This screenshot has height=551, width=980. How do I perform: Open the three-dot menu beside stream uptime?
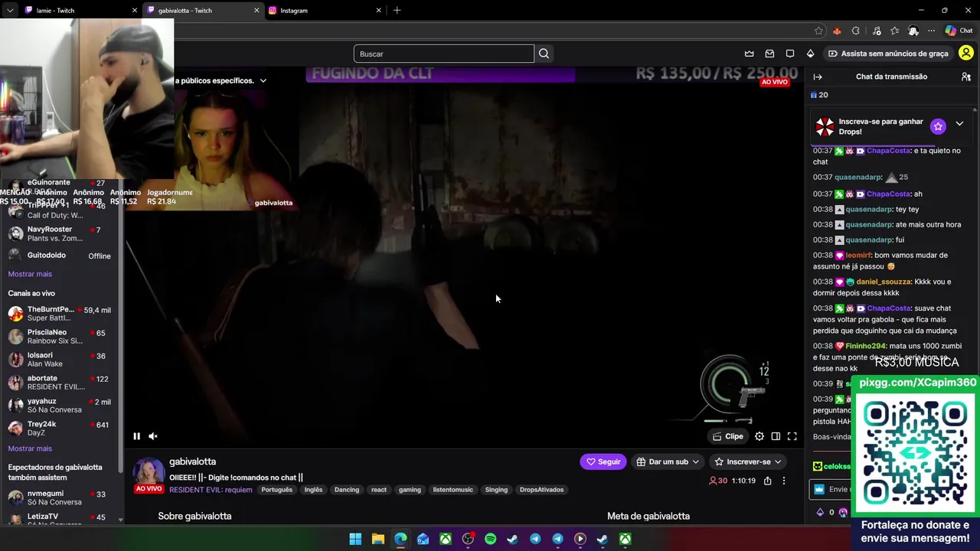(x=783, y=481)
